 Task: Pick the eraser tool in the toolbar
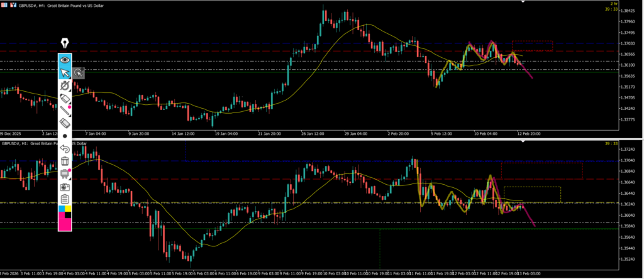65,124
